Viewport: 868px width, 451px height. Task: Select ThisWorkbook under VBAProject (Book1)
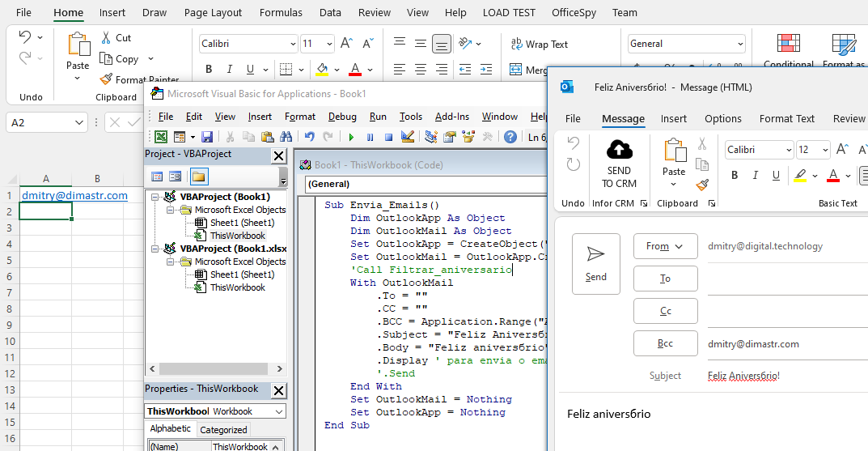pyautogui.click(x=238, y=236)
